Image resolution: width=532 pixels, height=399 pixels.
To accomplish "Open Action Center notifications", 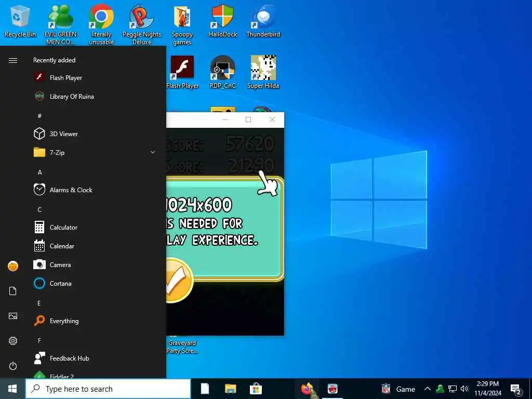I will [516, 389].
